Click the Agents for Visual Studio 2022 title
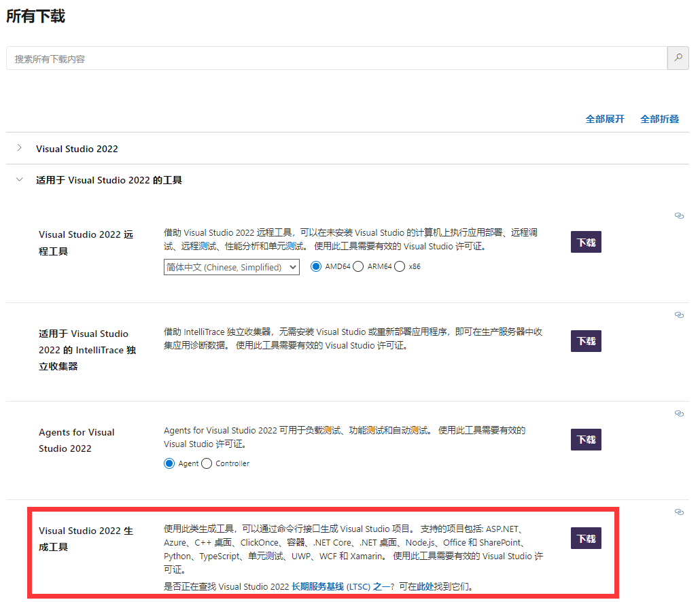The width and height of the screenshot is (700, 602). pyautogui.click(x=76, y=440)
